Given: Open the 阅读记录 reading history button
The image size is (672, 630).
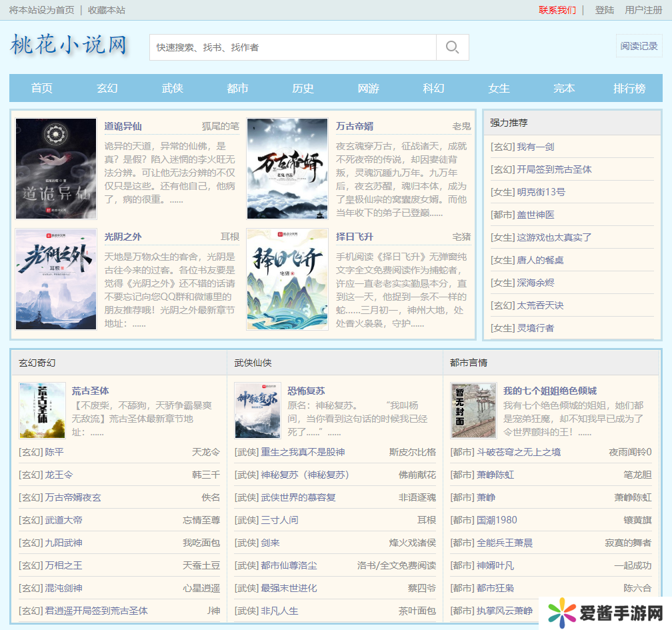Looking at the screenshot, I should (x=639, y=46).
